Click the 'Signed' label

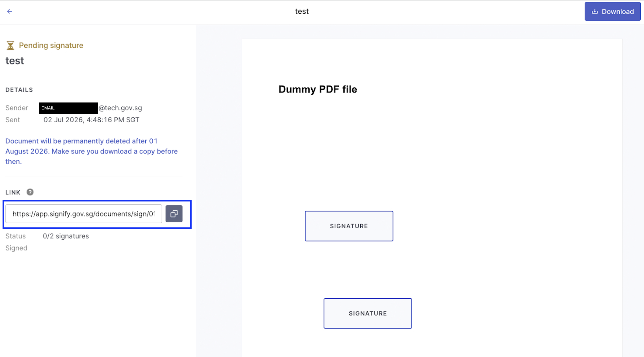[16, 248]
